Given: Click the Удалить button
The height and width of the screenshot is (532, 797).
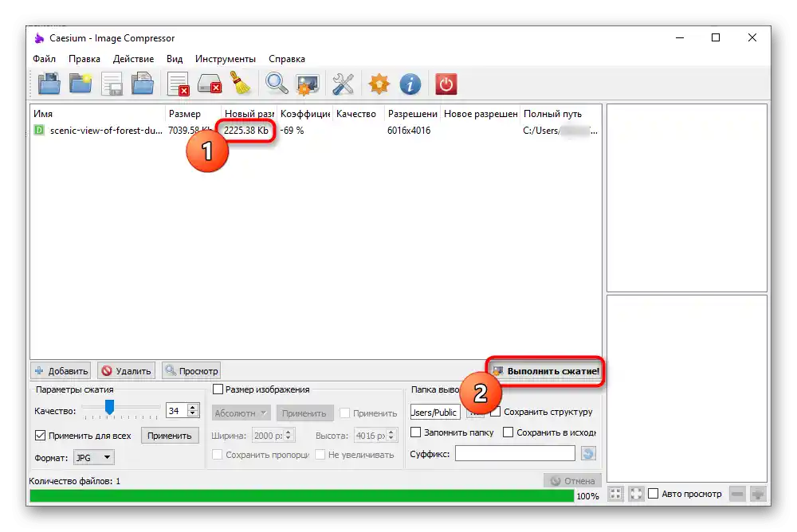Looking at the screenshot, I should [x=127, y=371].
